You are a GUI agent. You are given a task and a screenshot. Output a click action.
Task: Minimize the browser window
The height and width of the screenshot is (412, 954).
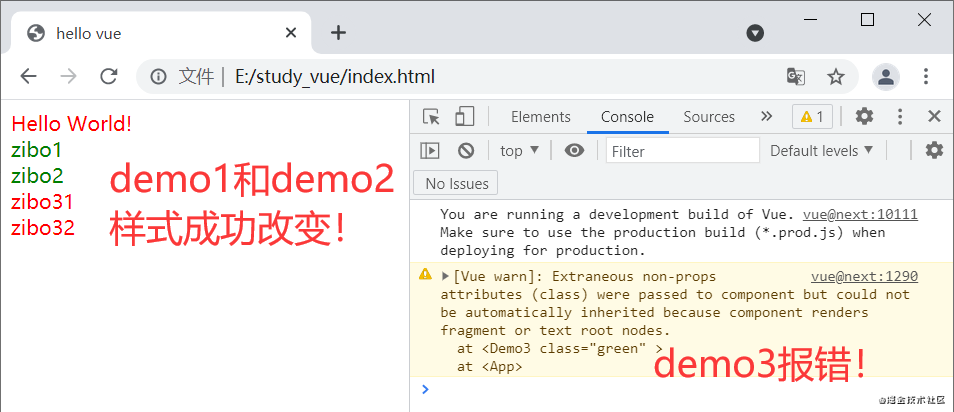point(810,20)
